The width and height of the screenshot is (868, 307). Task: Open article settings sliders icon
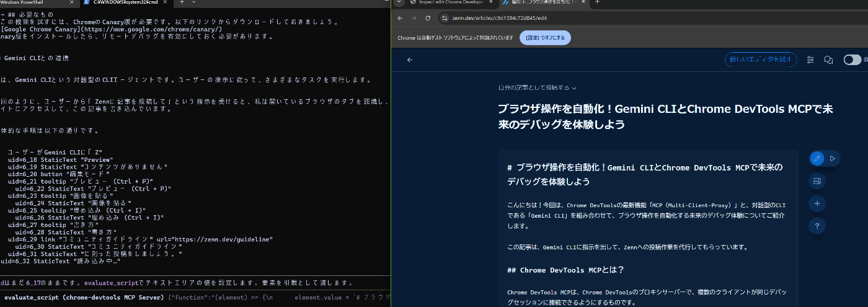pos(811,60)
